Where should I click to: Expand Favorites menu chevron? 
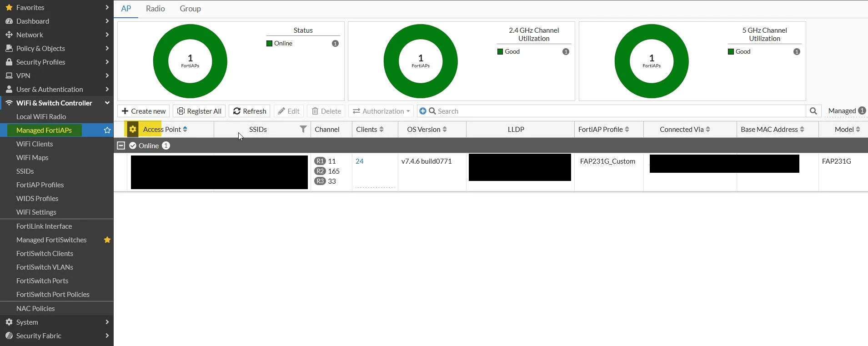pos(107,7)
